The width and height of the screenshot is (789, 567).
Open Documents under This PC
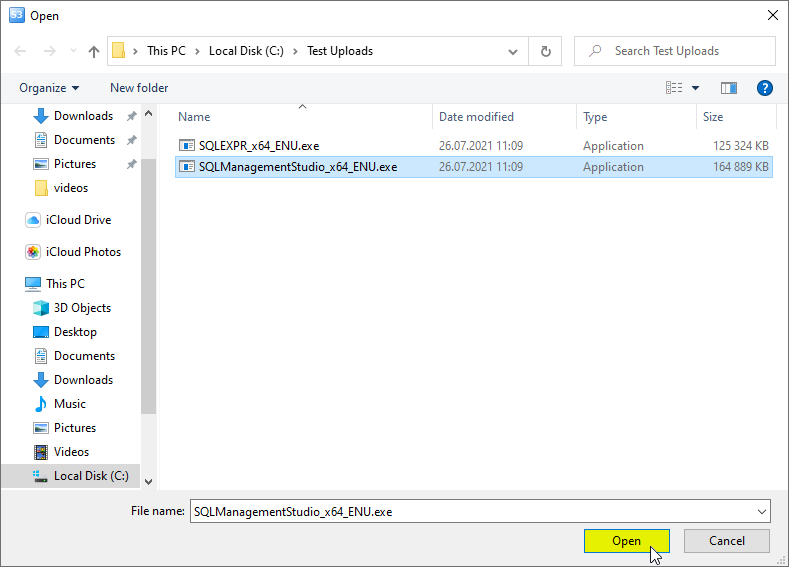[74, 356]
